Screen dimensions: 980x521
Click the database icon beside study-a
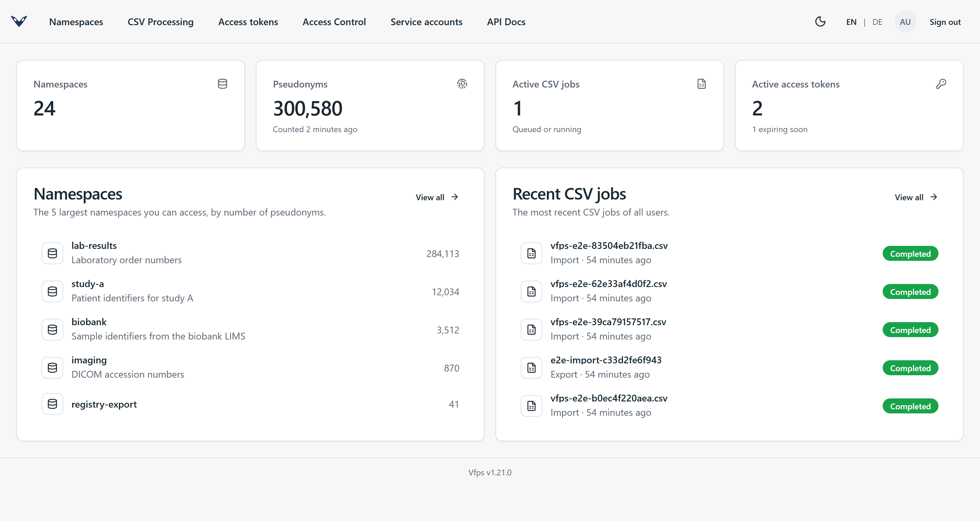point(52,291)
